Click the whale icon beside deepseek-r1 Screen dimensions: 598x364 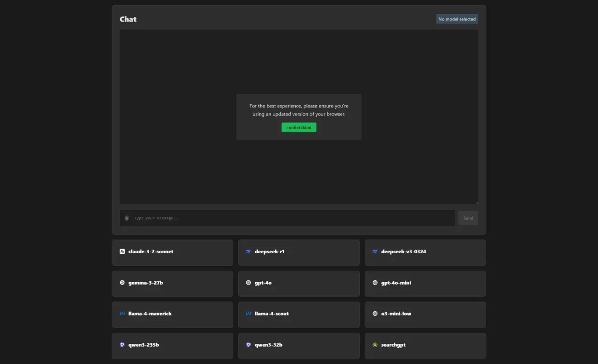point(249,251)
